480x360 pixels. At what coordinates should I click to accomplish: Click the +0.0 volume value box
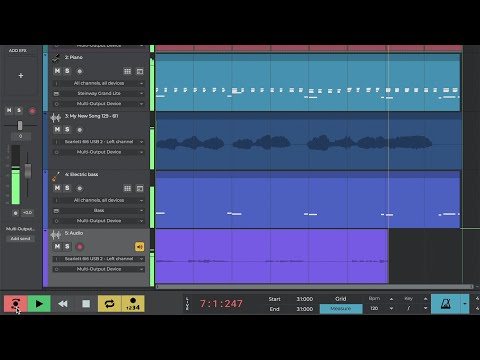[x=27, y=213]
